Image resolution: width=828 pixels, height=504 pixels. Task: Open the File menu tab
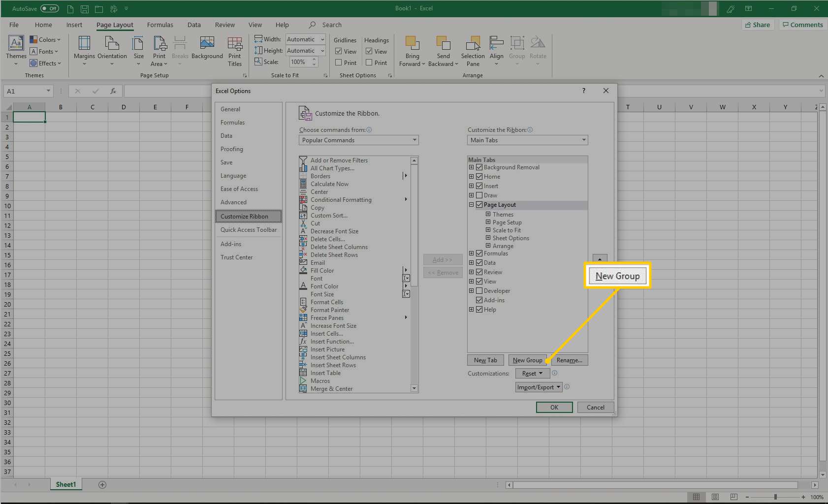click(14, 25)
